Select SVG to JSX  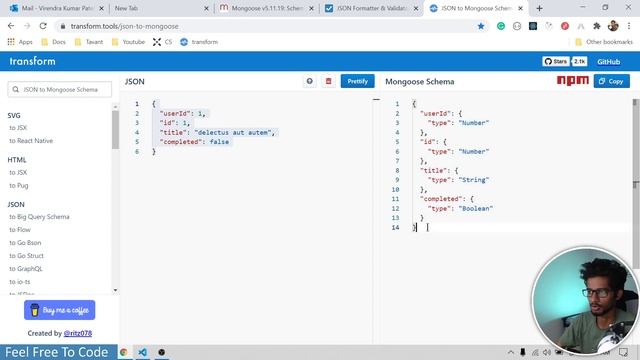click(x=18, y=128)
